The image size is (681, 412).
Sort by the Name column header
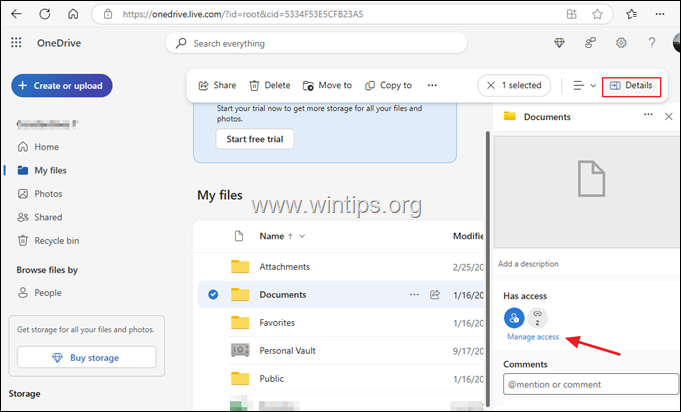(x=282, y=236)
